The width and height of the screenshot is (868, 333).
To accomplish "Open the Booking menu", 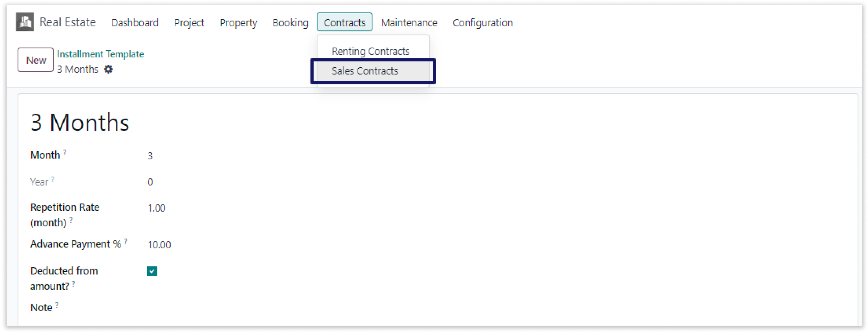I will (290, 23).
